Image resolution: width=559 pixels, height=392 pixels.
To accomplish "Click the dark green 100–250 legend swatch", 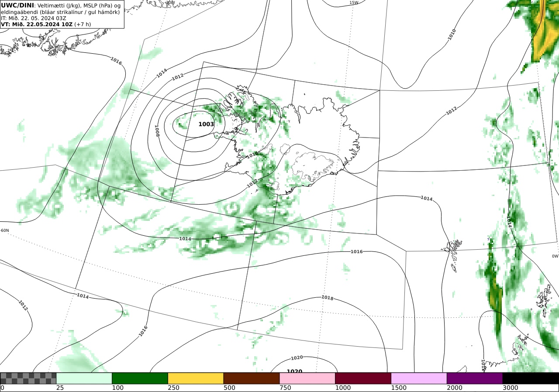I will (140, 378).
